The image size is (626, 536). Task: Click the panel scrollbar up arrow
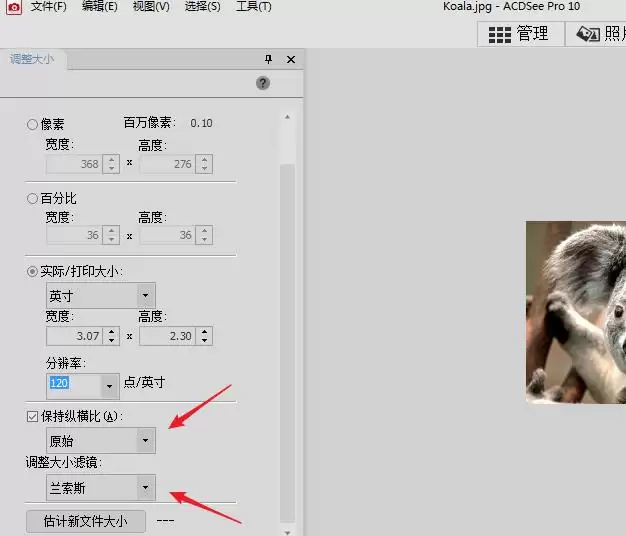click(x=287, y=117)
